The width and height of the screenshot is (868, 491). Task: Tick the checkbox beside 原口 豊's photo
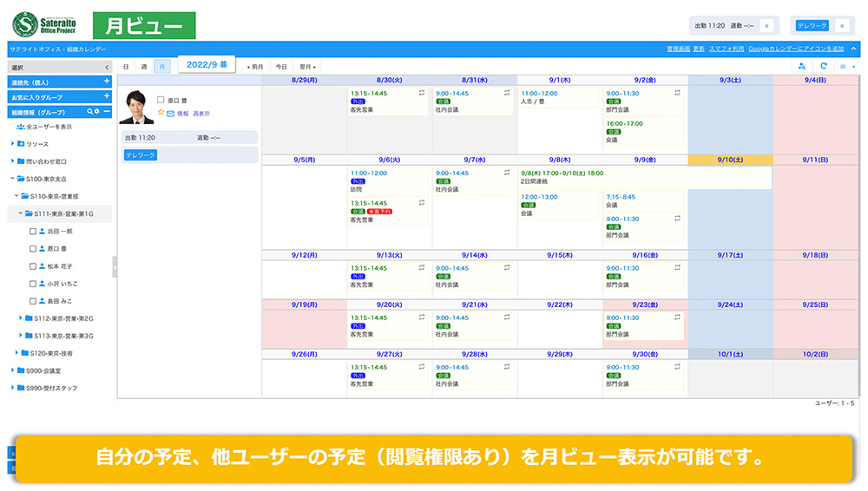(161, 100)
